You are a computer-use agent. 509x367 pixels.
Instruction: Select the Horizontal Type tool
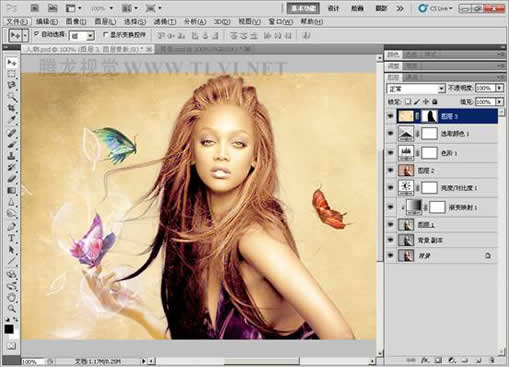[12, 238]
